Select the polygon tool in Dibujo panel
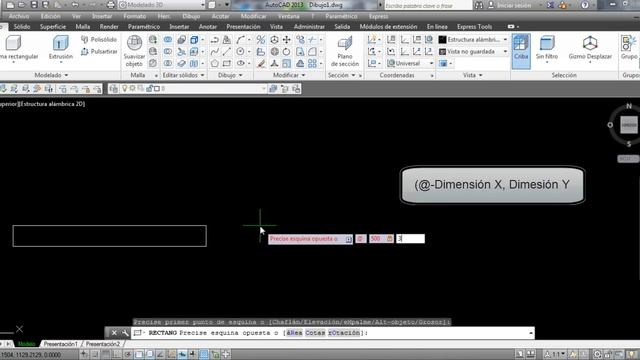Screen dimensions: 640x360 (215, 64)
